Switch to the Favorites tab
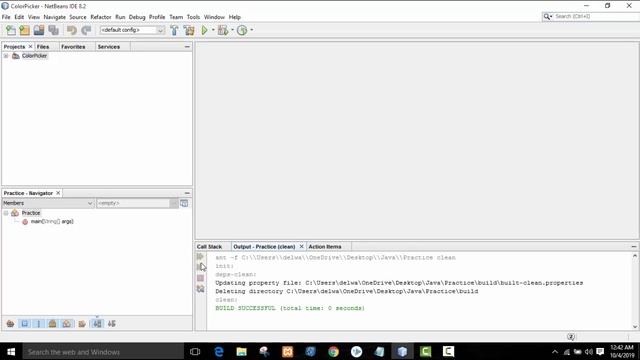This screenshot has height=360, width=640. (73, 47)
